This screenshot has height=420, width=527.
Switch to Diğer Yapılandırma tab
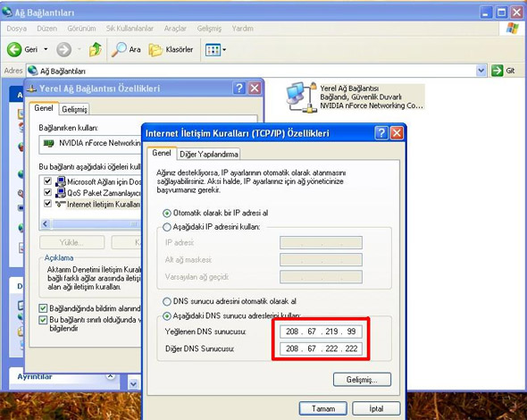click(x=209, y=155)
